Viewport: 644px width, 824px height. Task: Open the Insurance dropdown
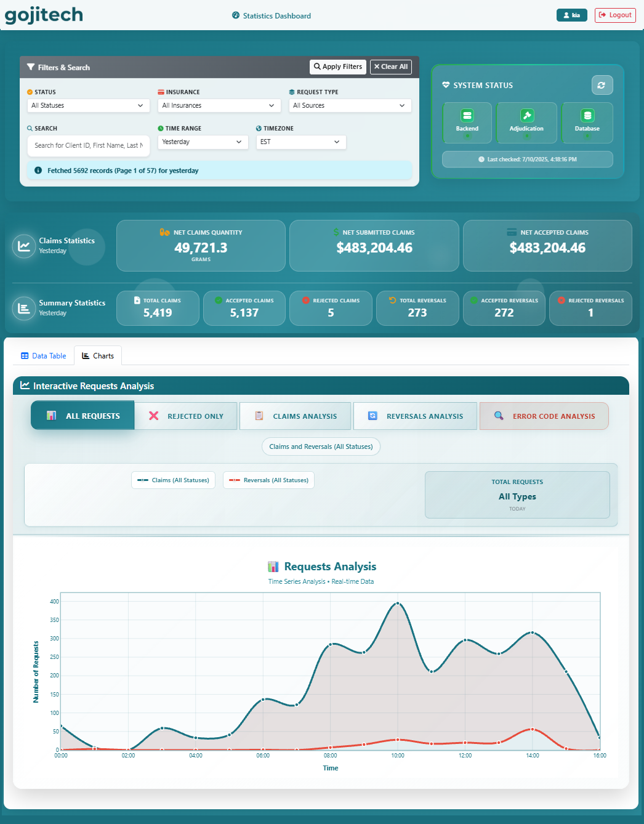click(219, 105)
